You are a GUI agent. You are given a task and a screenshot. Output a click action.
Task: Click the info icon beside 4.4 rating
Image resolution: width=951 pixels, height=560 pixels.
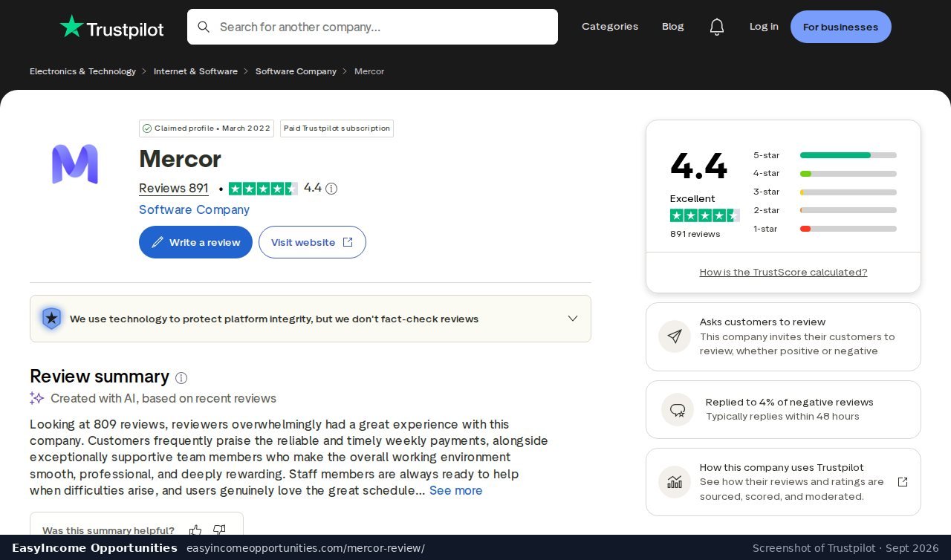(x=331, y=189)
